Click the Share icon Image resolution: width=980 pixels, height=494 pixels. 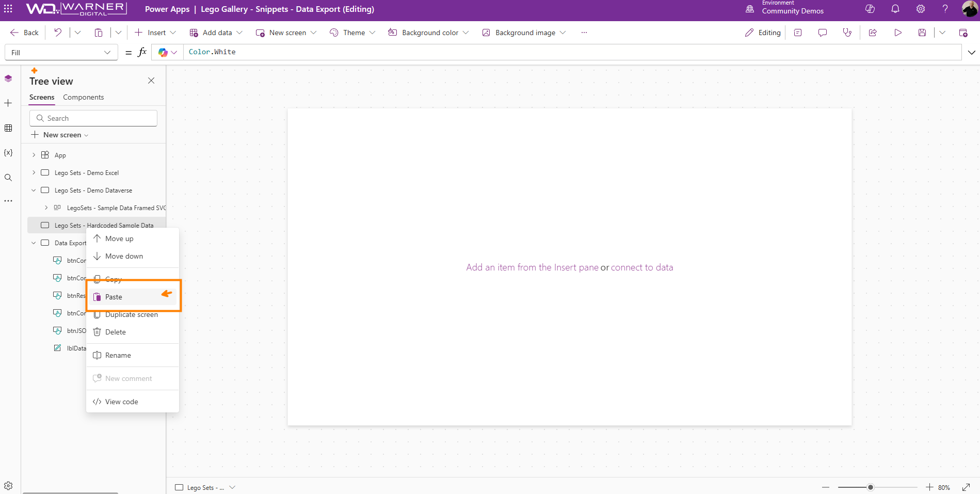[873, 33]
